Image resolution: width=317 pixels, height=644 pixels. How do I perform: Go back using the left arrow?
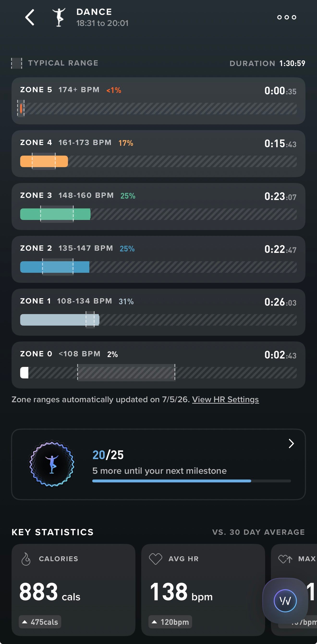pos(30,17)
